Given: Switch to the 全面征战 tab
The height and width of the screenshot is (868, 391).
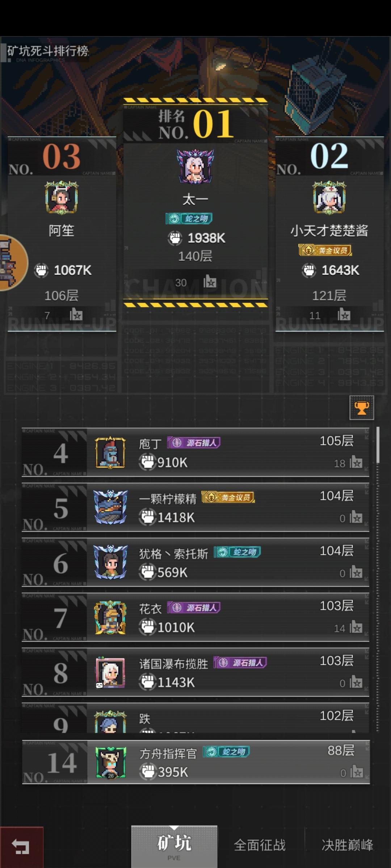Looking at the screenshot, I should pos(260,845).
